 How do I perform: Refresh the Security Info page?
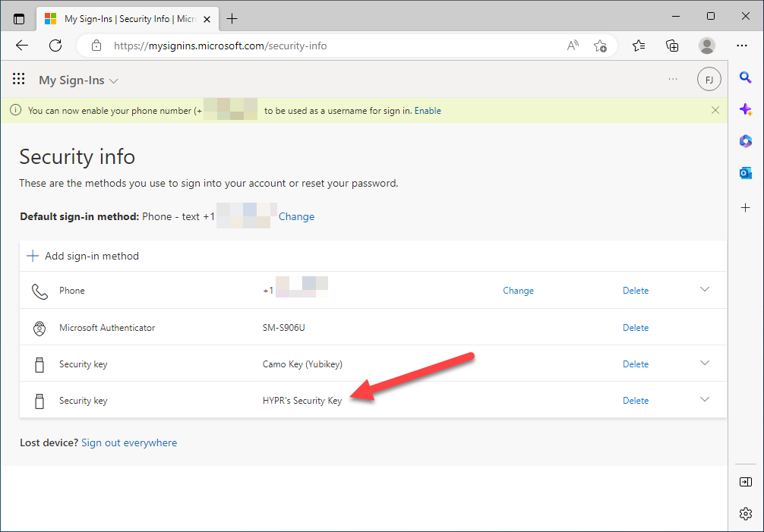coord(55,46)
